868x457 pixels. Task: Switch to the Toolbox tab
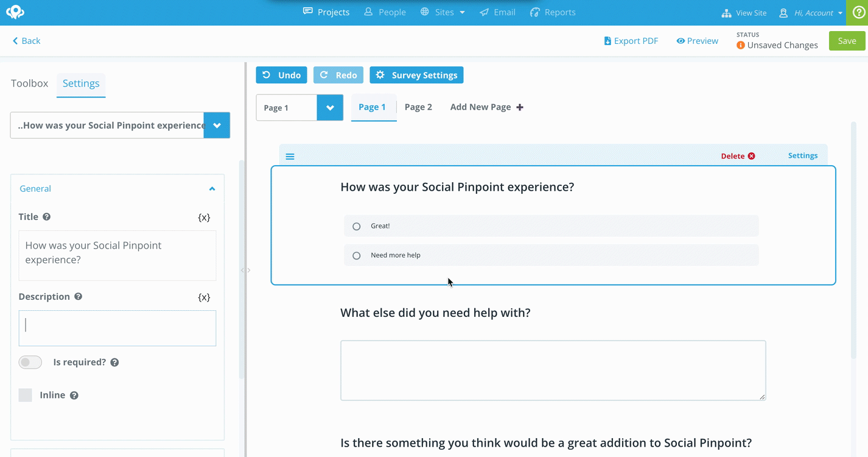pyautogui.click(x=29, y=83)
